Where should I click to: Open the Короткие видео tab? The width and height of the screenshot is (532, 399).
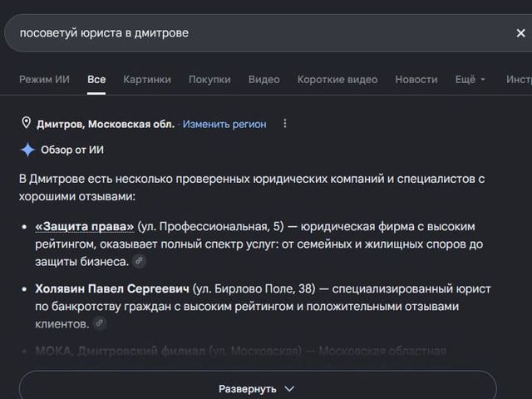(x=337, y=80)
